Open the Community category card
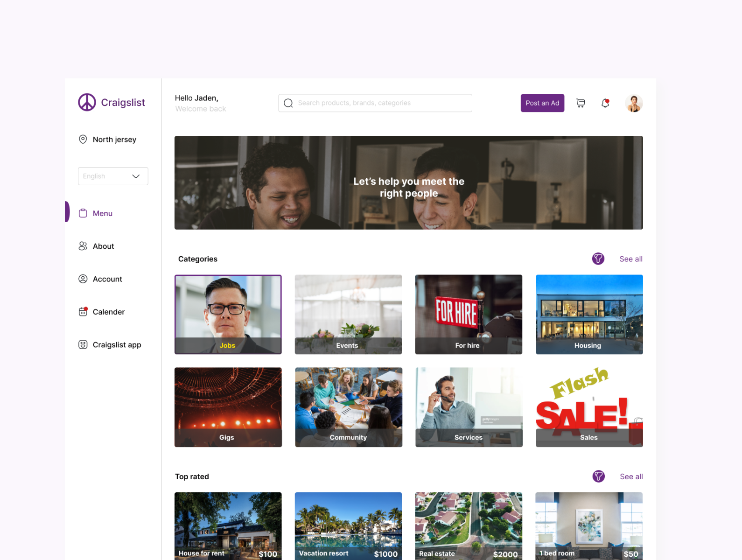Image resolution: width=742 pixels, height=560 pixels. point(349,407)
